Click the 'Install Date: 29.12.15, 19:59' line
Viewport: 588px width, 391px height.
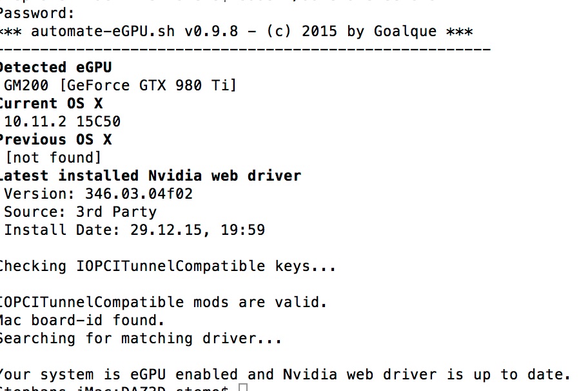click(134, 230)
